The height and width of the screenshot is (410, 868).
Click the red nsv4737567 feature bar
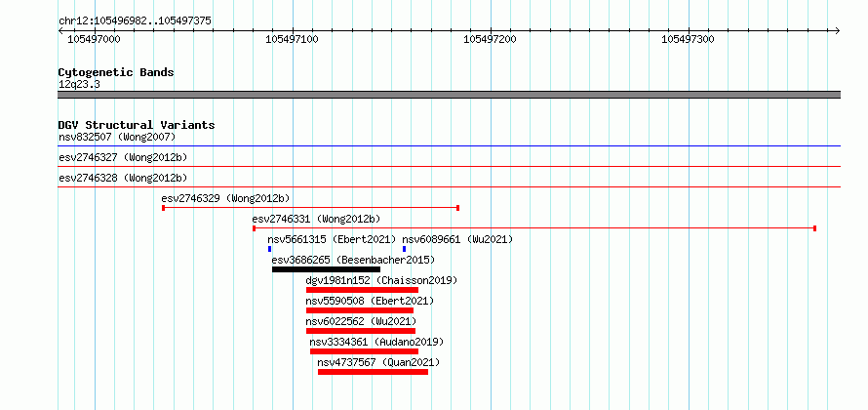[x=374, y=372]
